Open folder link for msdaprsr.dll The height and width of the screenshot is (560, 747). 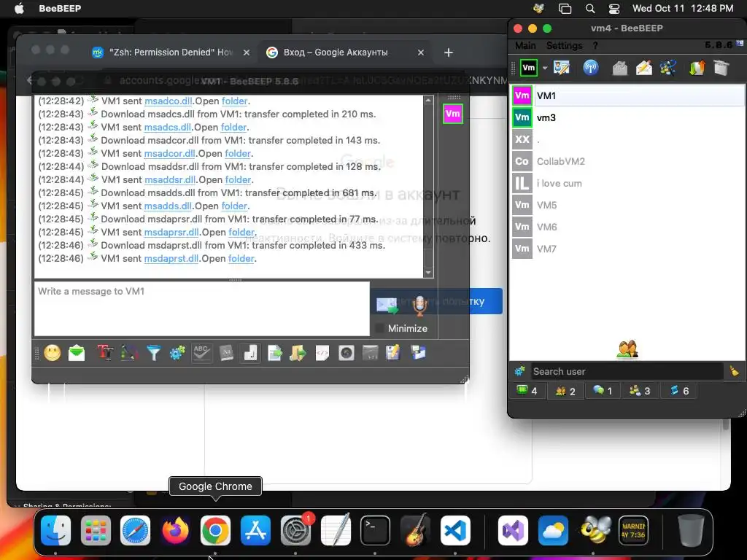(x=241, y=232)
